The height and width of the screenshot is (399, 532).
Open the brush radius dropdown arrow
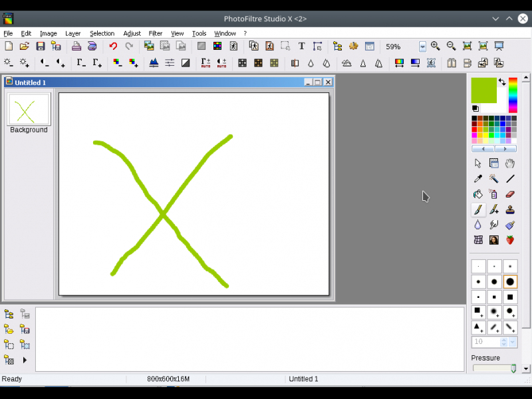(513, 342)
